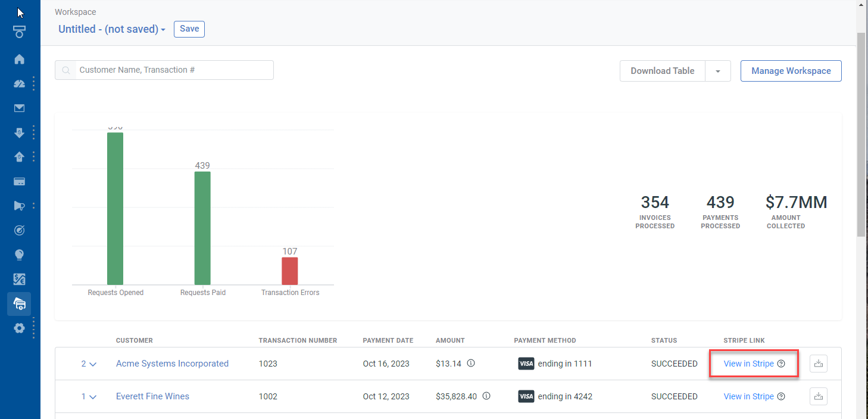The image size is (868, 419).
Task: Open View in Stripe link for Acme Systems
Action: 748,364
